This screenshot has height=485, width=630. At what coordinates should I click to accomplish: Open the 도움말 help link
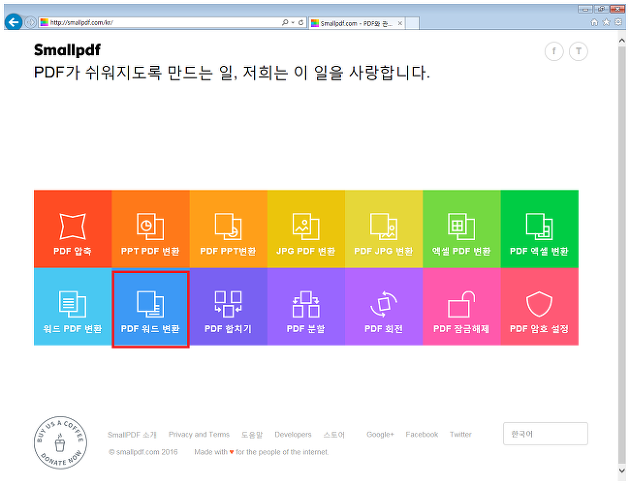click(252, 435)
